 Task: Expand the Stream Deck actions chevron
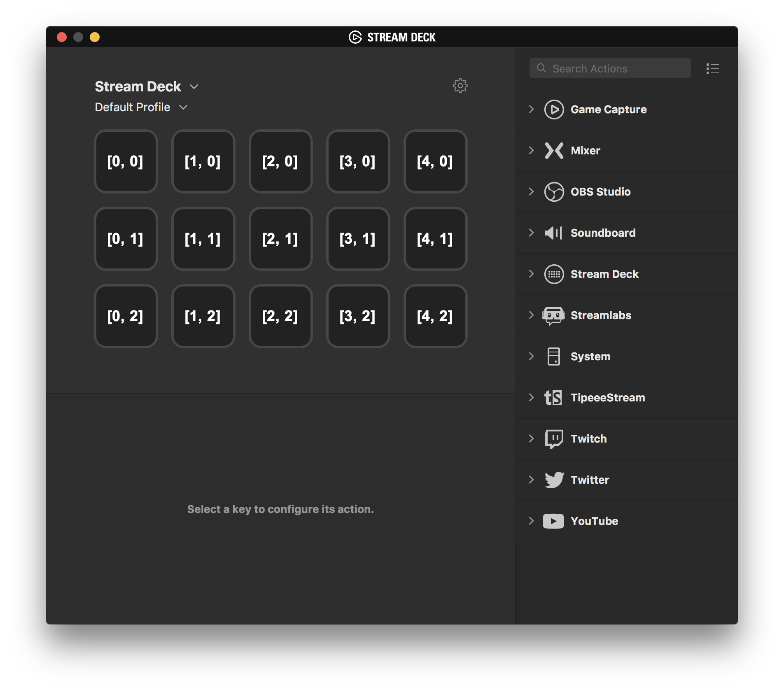(531, 274)
